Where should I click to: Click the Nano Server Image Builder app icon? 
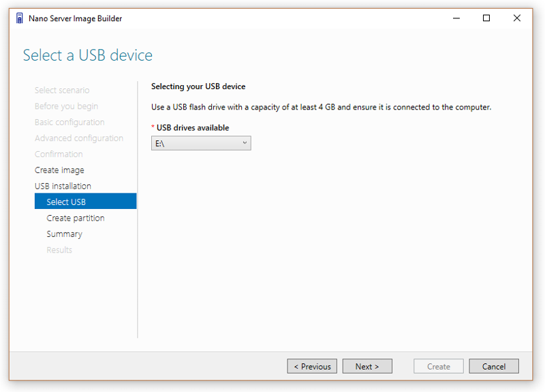pyautogui.click(x=20, y=18)
